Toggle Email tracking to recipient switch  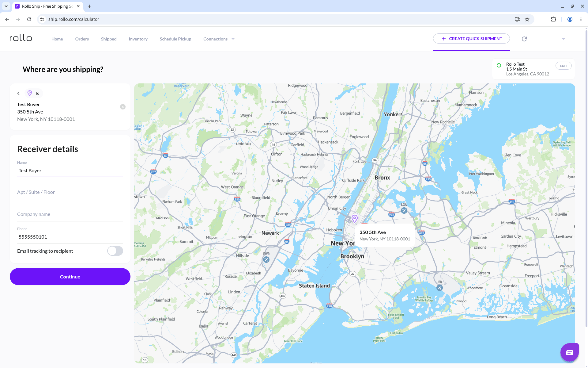click(x=115, y=251)
